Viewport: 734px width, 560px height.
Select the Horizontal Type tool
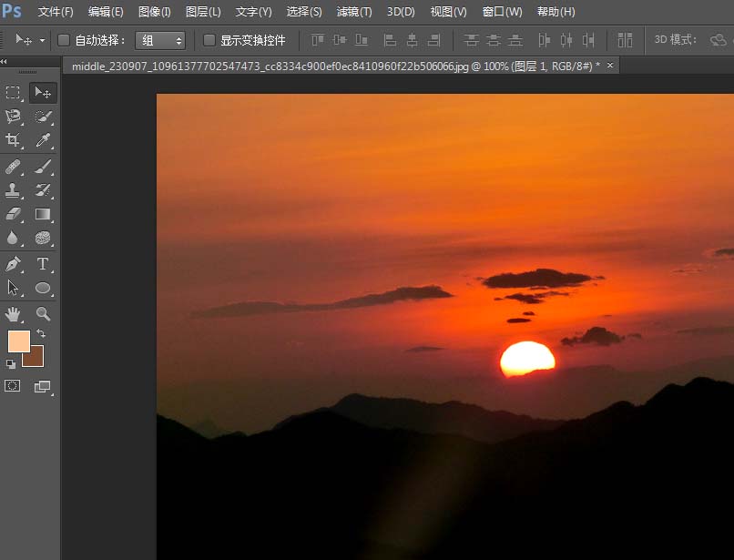43,263
